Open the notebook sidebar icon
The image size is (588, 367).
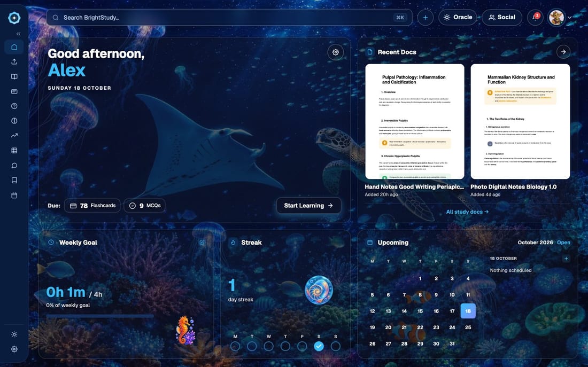(x=14, y=181)
